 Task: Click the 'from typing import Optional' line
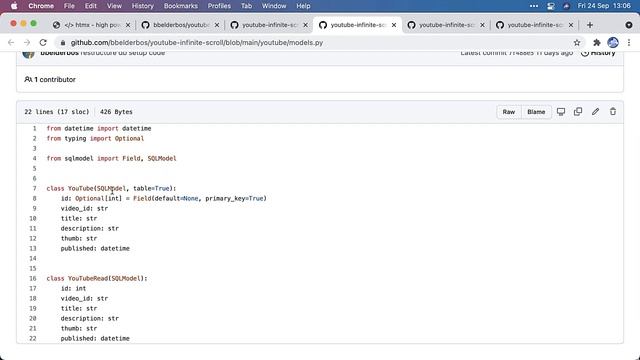[95, 138]
